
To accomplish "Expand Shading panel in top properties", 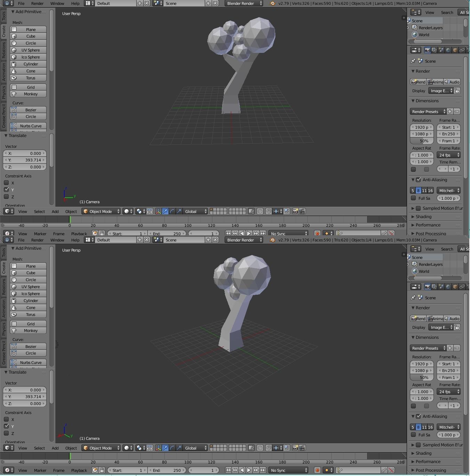I will click(x=423, y=216).
